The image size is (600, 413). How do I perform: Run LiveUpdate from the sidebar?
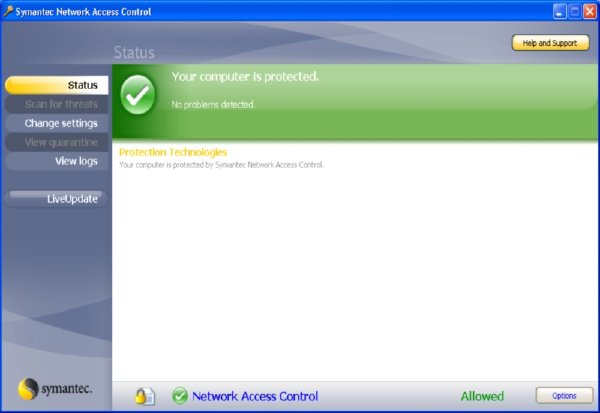tap(56, 199)
